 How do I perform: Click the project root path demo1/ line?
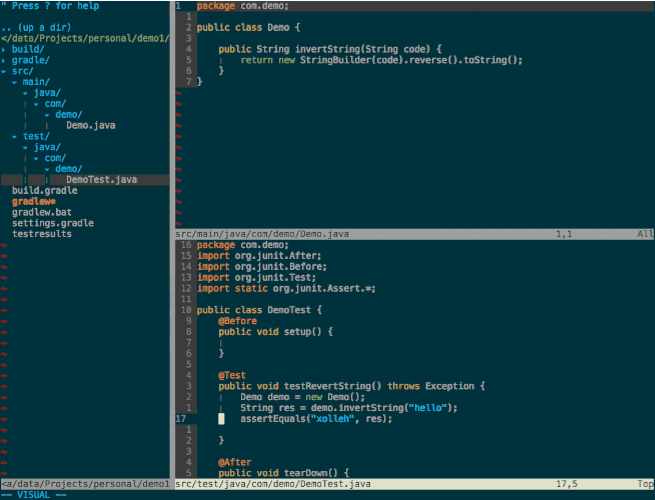point(85,38)
